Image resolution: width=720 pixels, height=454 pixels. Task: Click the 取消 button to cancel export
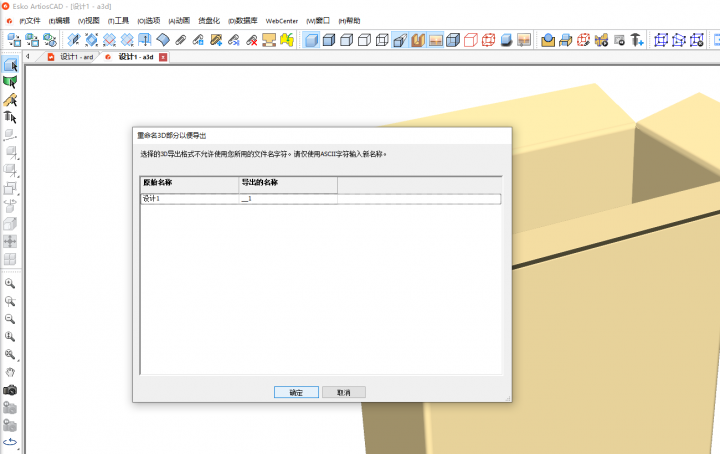tap(343, 392)
